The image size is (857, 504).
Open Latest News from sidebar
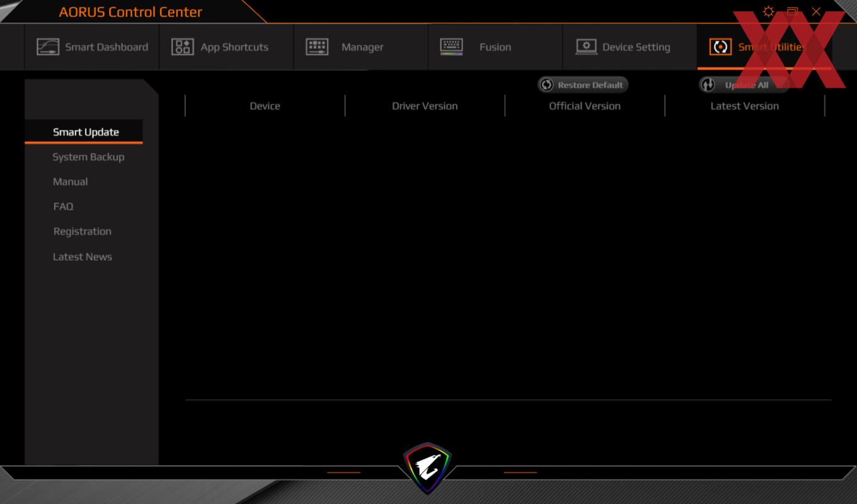click(83, 256)
